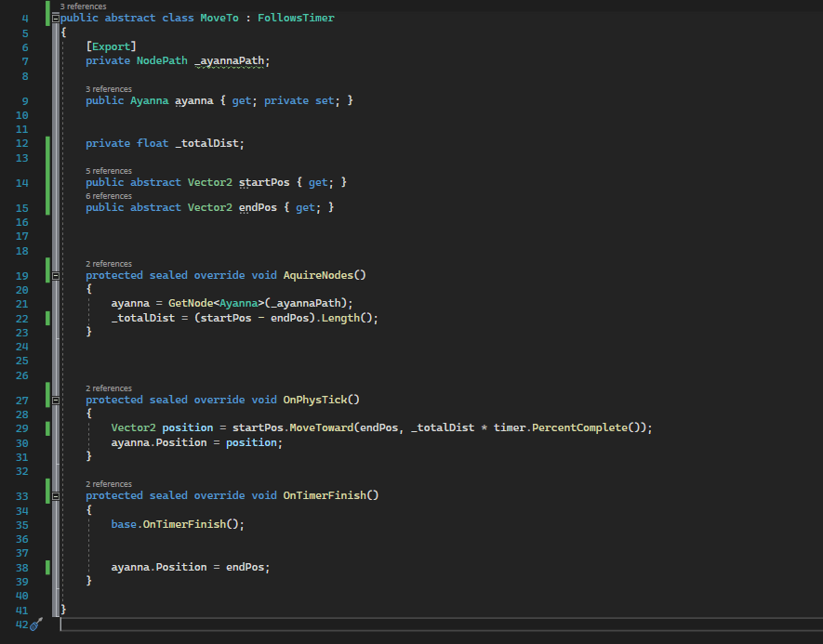823x644 pixels.
Task: Open the 3 references link above MoveTo class
Action: [83, 6]
